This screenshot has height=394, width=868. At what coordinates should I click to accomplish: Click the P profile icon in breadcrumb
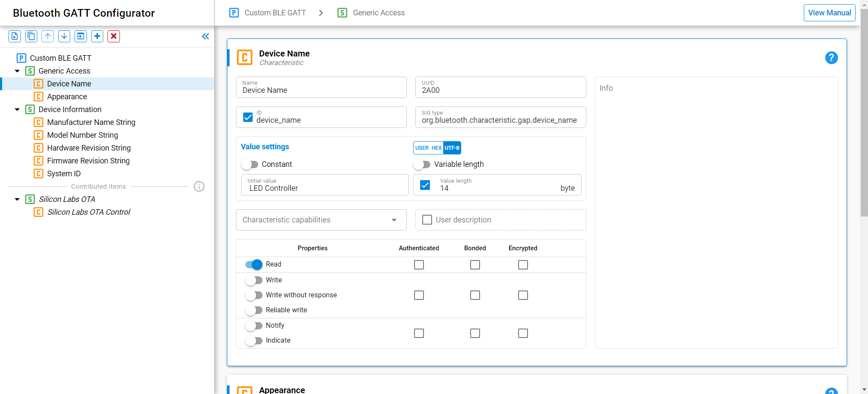click(x=234, y=13)
